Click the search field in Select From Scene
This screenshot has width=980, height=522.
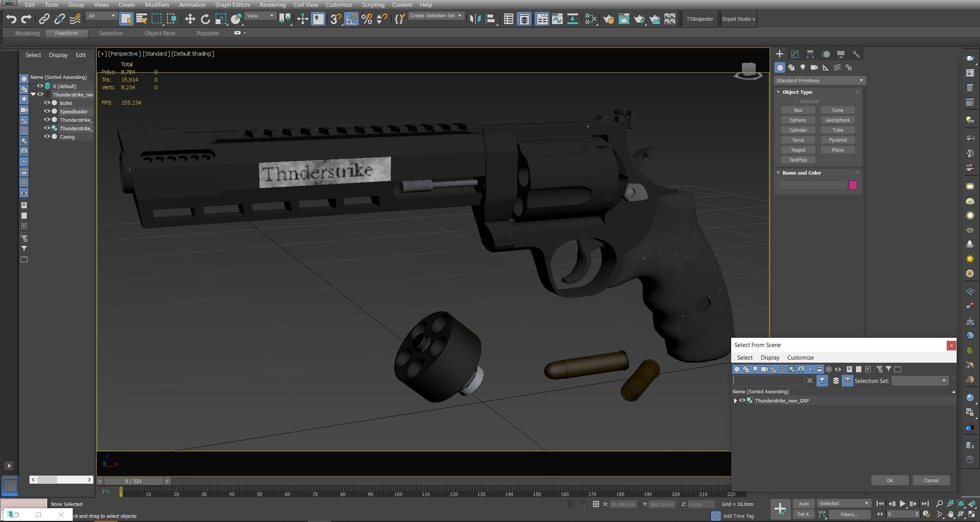point(768,381)
